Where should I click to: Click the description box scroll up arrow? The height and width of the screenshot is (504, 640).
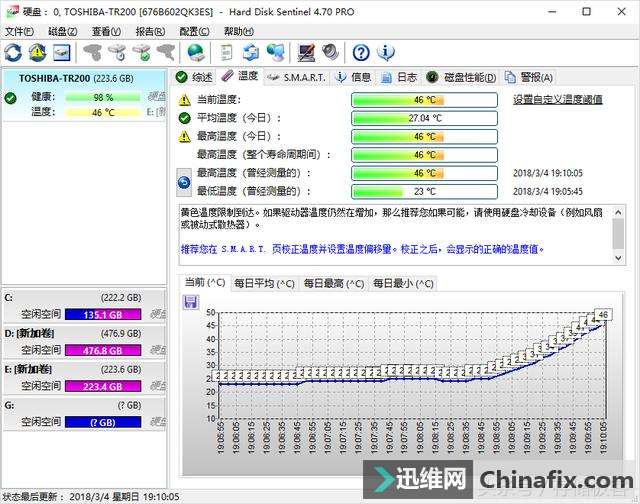618,212
